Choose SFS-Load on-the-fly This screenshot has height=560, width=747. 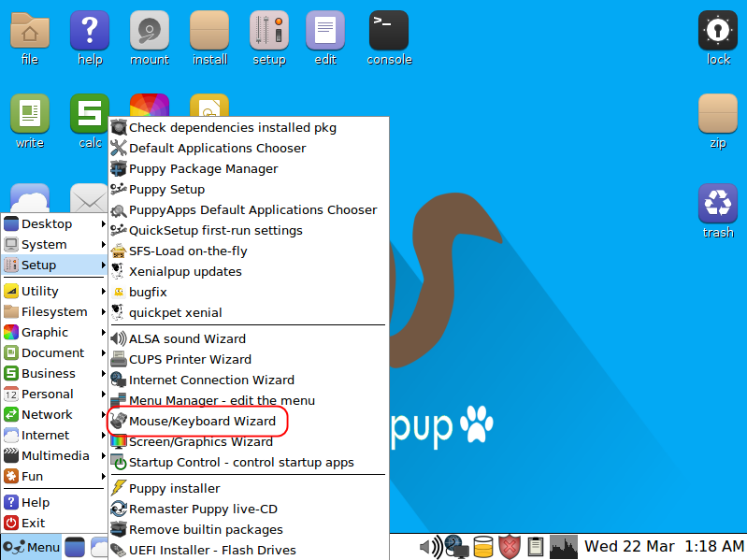[x=249, y=251]
